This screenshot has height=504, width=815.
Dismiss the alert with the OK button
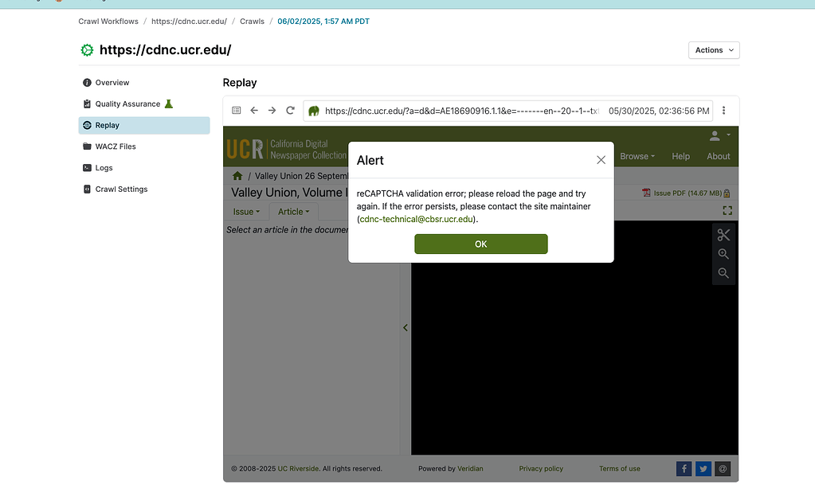[480, 244]
